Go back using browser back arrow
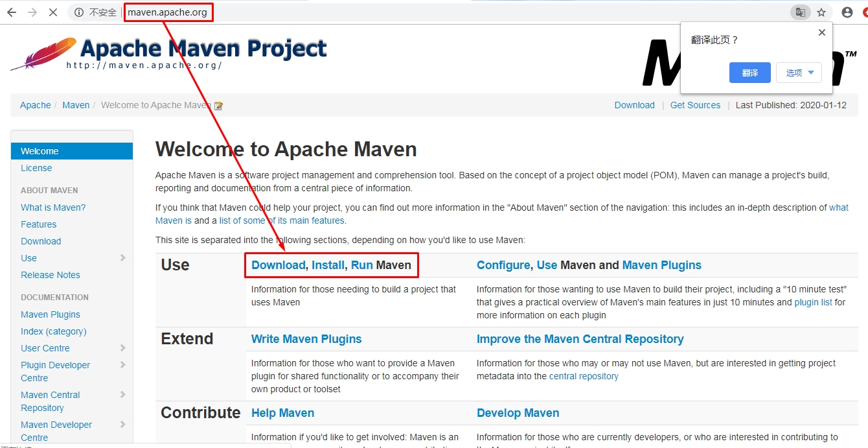This screenshot has height=448, width=868. click(12, 12)
